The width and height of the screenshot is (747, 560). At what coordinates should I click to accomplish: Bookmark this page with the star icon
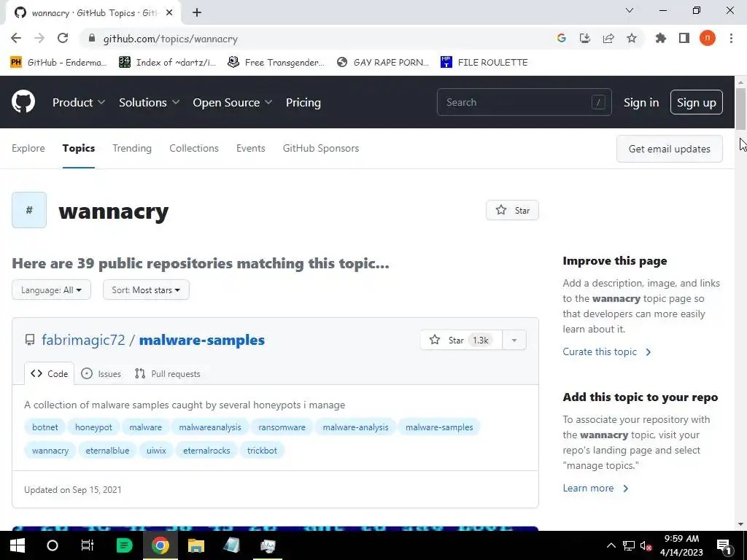click(x=632, y=39)
